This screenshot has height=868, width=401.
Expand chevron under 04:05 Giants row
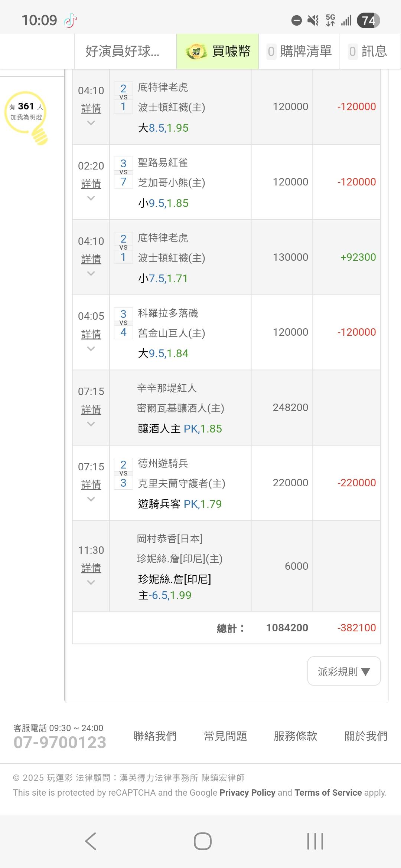(91, 349)
